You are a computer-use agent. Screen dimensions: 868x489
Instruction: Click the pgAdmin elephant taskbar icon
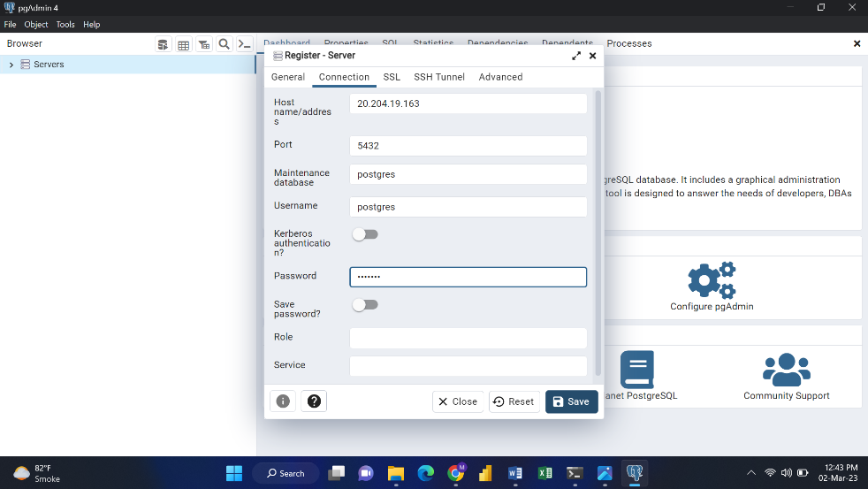click(635, 473)
